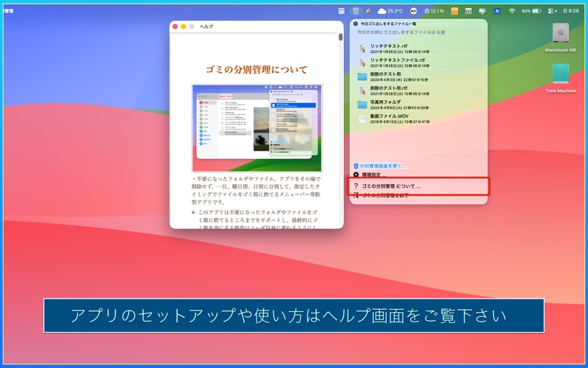
Task: Click the calendar icon in the menu bar
Action: click(468, 11)
